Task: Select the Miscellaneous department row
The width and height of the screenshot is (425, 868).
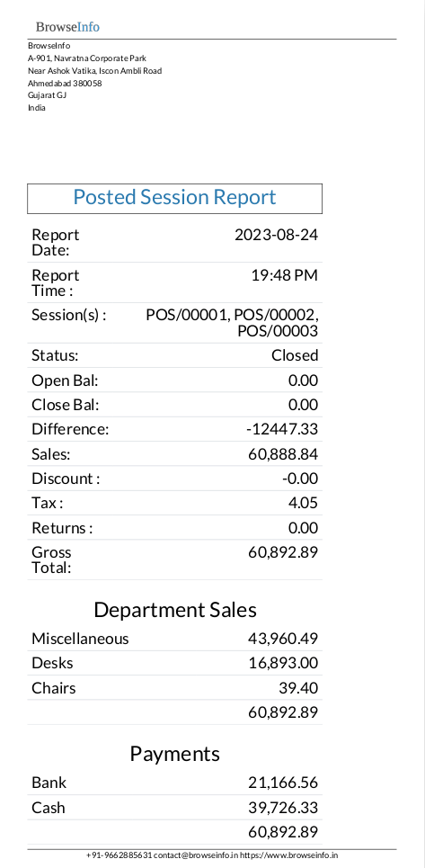Action: 174,639
